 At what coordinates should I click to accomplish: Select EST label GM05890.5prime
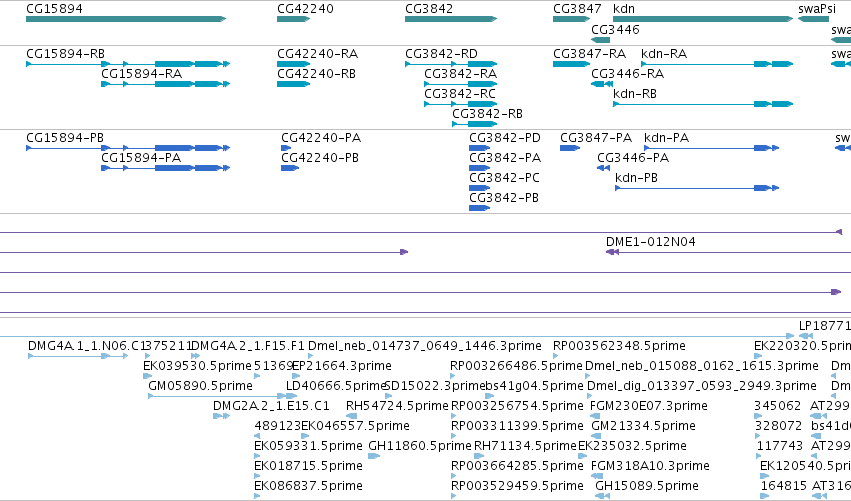[200, 386]
